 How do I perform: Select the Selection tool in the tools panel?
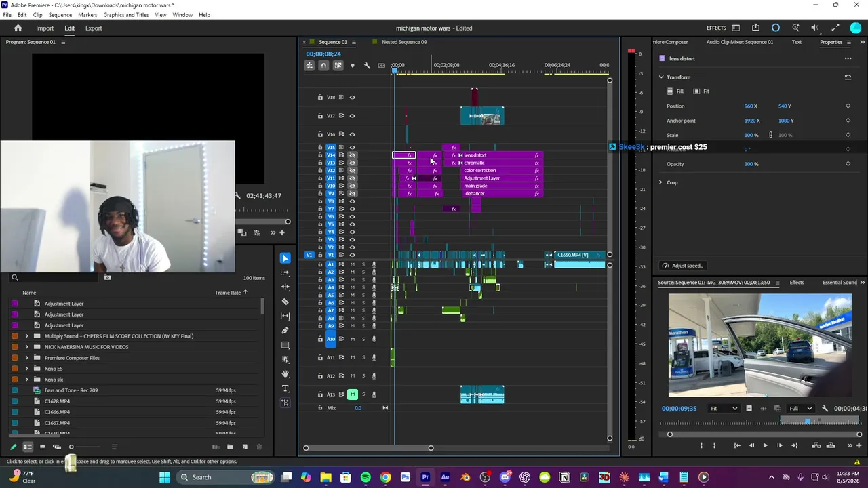[285, 258]
